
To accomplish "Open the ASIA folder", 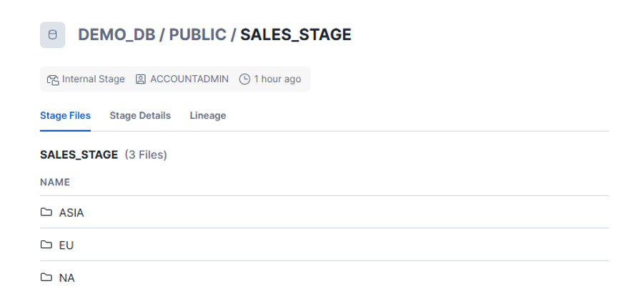I will pos(71,212).
